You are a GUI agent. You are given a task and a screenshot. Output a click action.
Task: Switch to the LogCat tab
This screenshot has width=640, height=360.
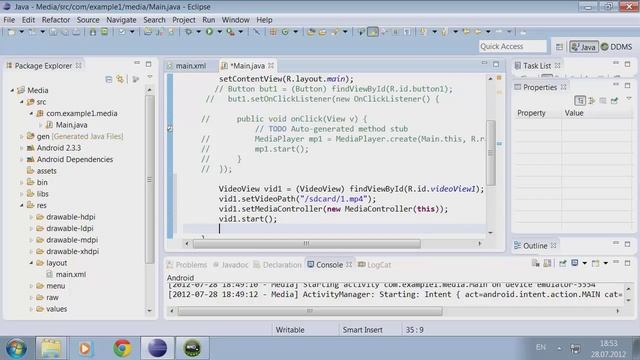pyautogui.click(x=375, y=264)
